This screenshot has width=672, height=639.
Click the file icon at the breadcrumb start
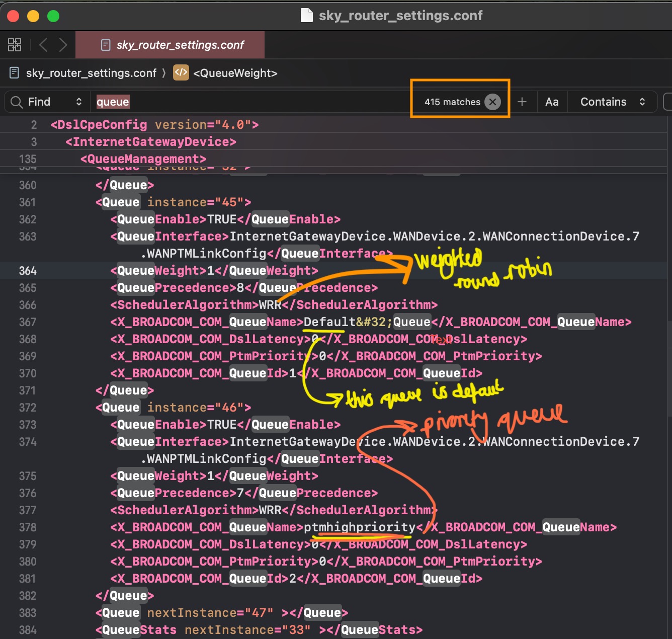15,73
